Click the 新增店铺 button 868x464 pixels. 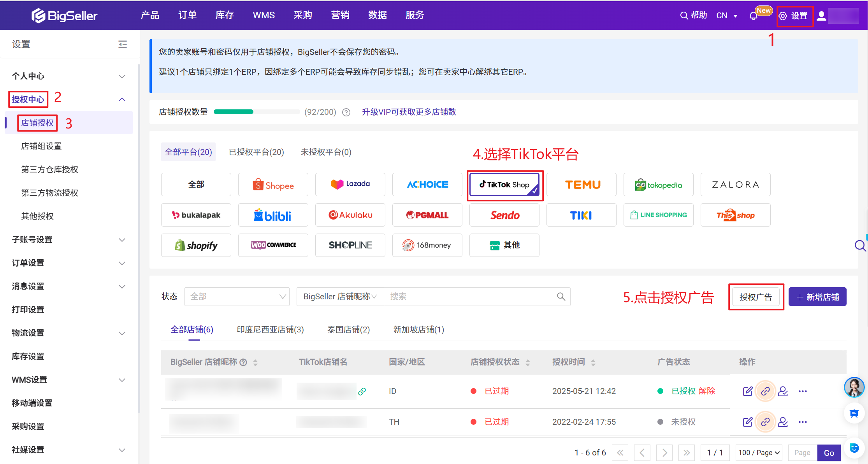[817, 297]
